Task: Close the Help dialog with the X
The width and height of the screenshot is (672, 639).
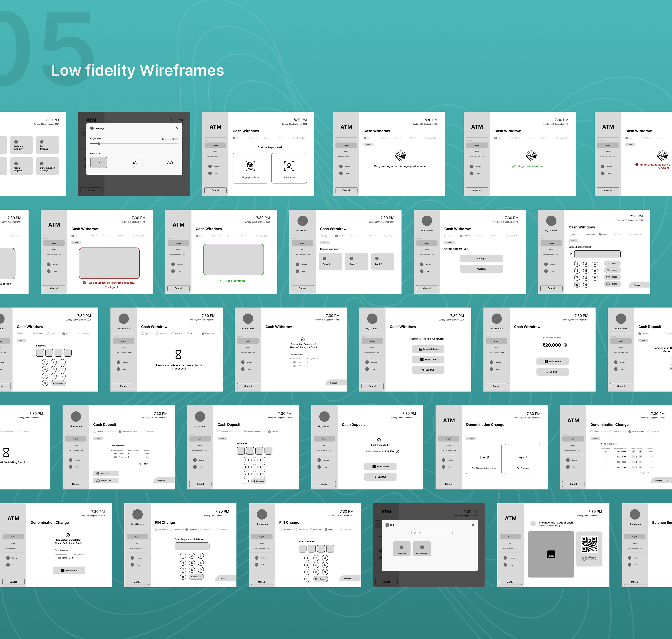Action: [x=472, y=525]
